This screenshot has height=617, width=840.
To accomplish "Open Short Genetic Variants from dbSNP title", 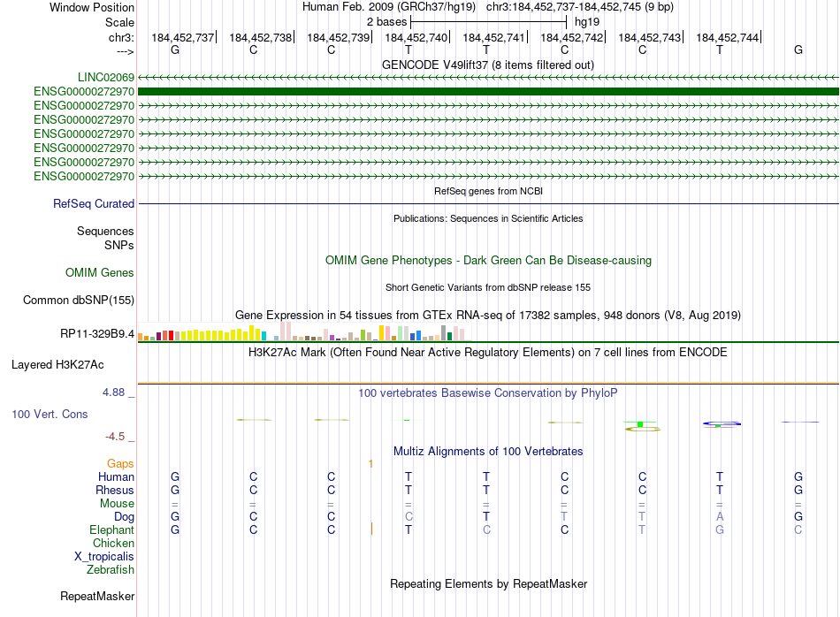I will 488,287.
